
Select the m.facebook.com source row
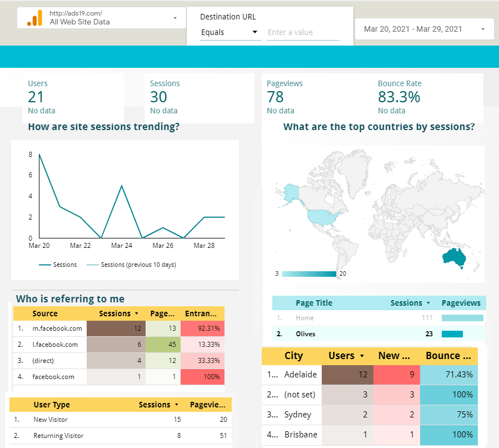tap(57, 328)
